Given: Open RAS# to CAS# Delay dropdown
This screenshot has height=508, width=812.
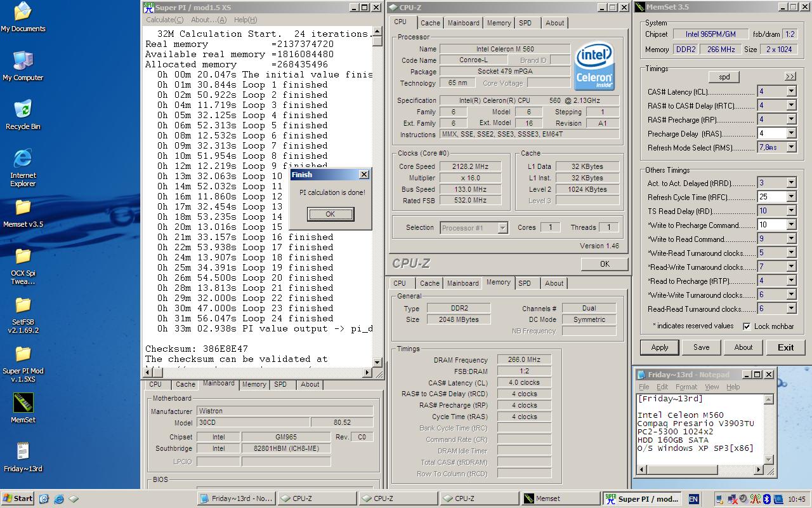Looking at the screenshot, I should [791, 105].
